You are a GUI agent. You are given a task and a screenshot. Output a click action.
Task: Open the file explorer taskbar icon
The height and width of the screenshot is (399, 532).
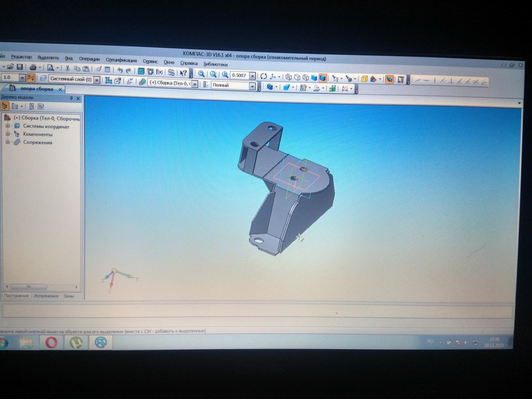click(x=27, y=343)
